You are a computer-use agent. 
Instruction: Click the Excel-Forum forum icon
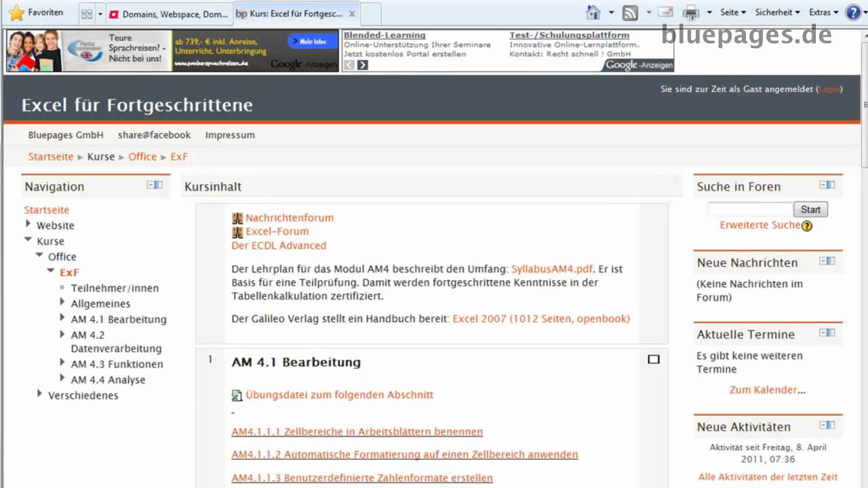click(x=237, y=232)
